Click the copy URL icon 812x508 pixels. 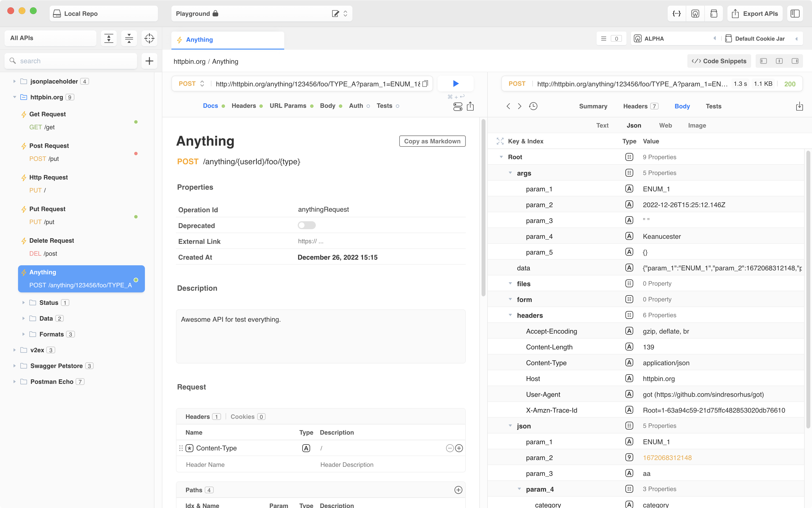425,84
